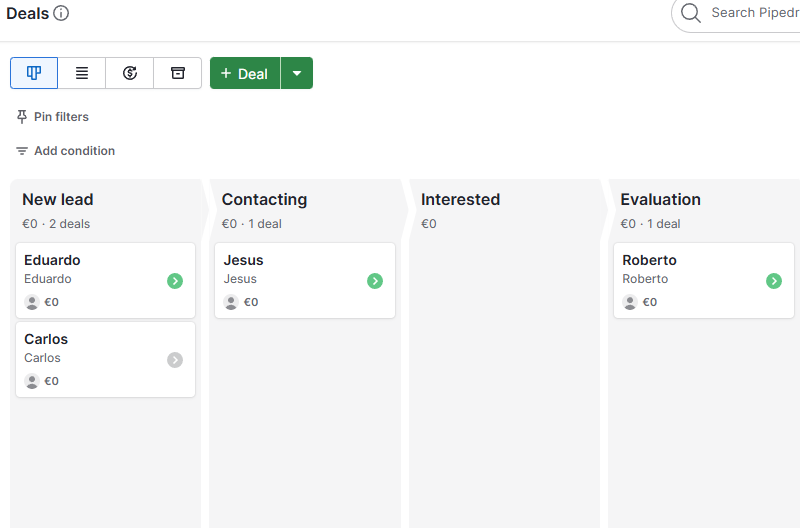800x528 pixels.
Task: Click the Deals info icon
Action: tap(61, 13)
